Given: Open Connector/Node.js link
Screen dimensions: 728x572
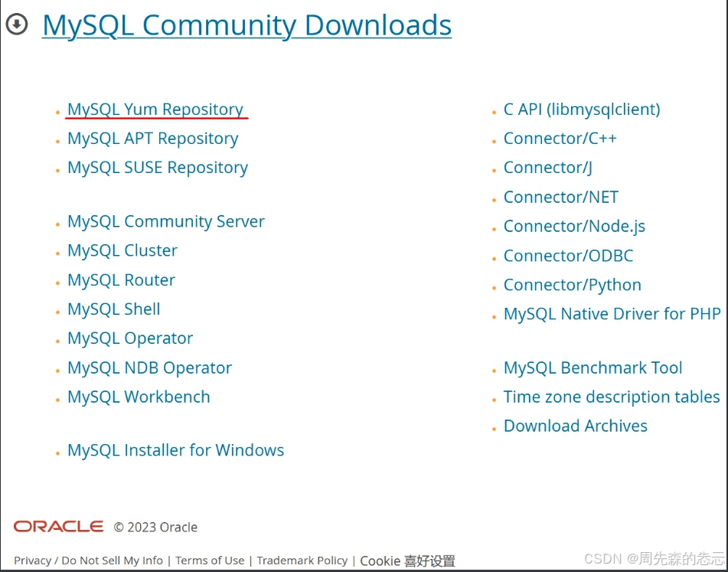Looking at the screenshot, I should tap(574, 227).
